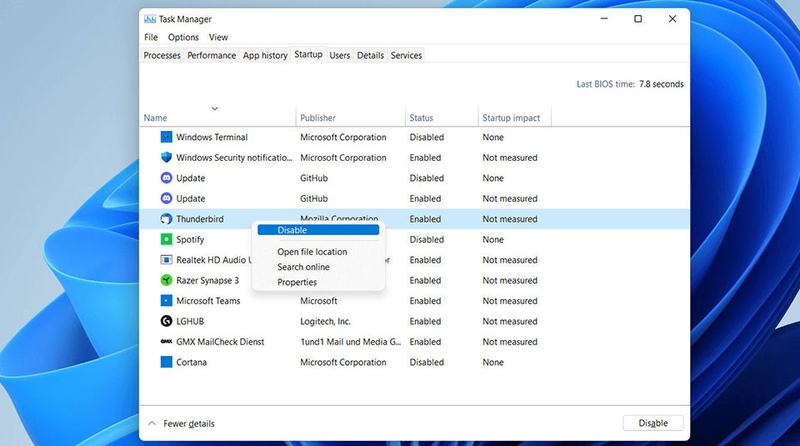Click the sort arrow above Name column
This screenshot has height=446, width=800.
click(215, 108)
